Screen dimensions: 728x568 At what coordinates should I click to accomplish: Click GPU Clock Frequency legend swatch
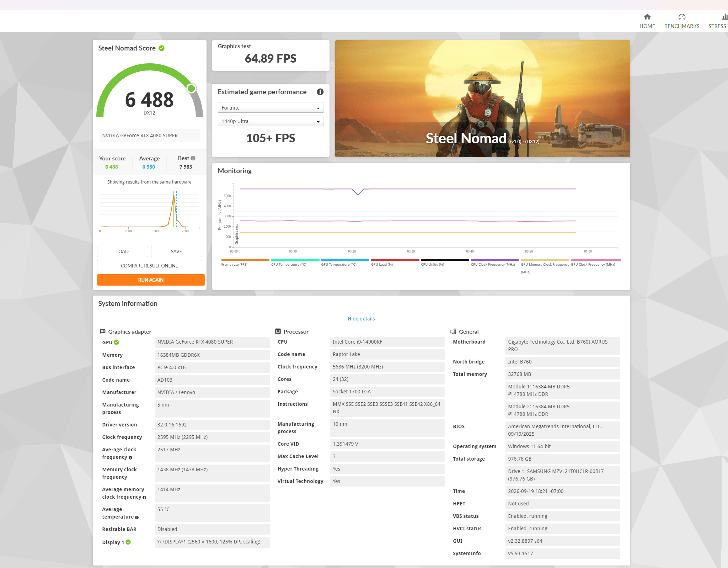click(x=596, y=260)
